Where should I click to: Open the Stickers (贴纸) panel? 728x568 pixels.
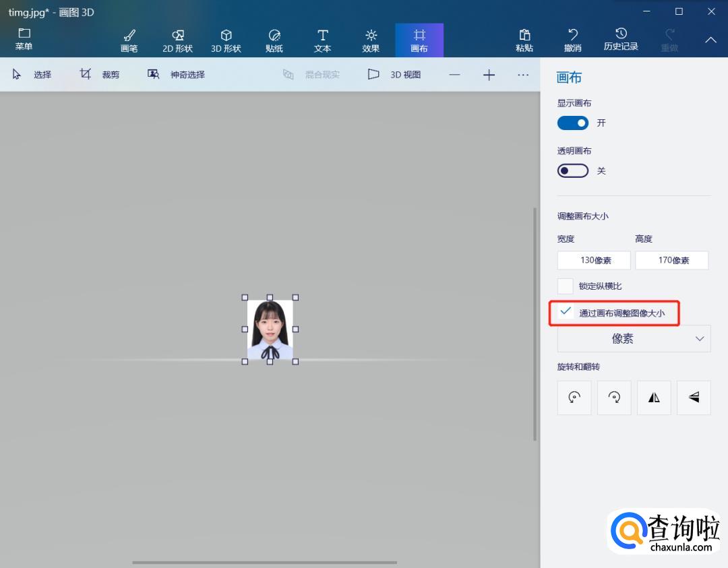pyautogui.click(x=274, y=40)
